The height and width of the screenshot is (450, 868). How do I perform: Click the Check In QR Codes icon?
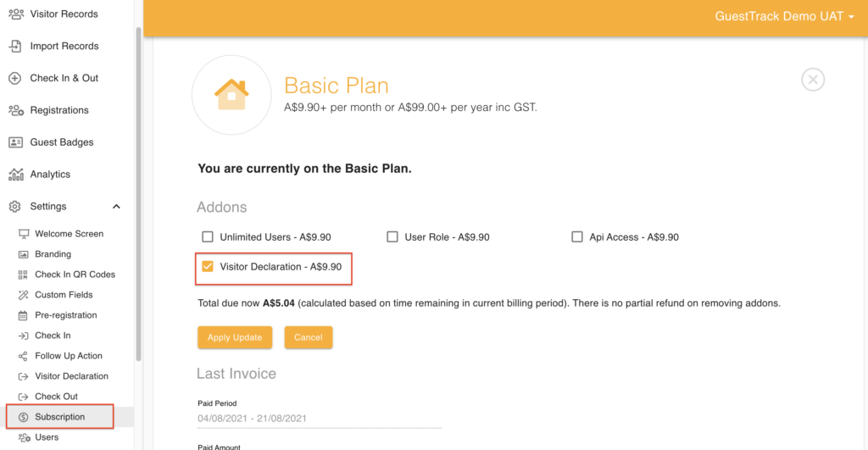point(23,275)
